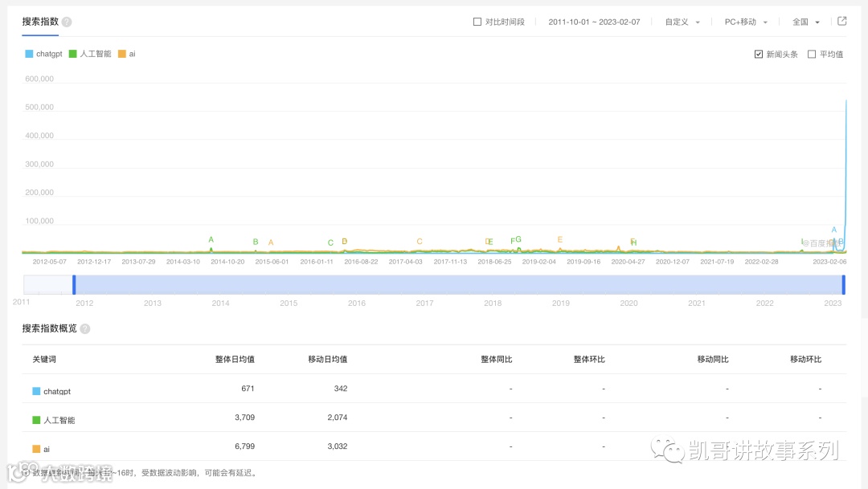This screenshot has width=868, height=489.
Task: Open the 全国 region dropdown
Action: pos(805,22)
